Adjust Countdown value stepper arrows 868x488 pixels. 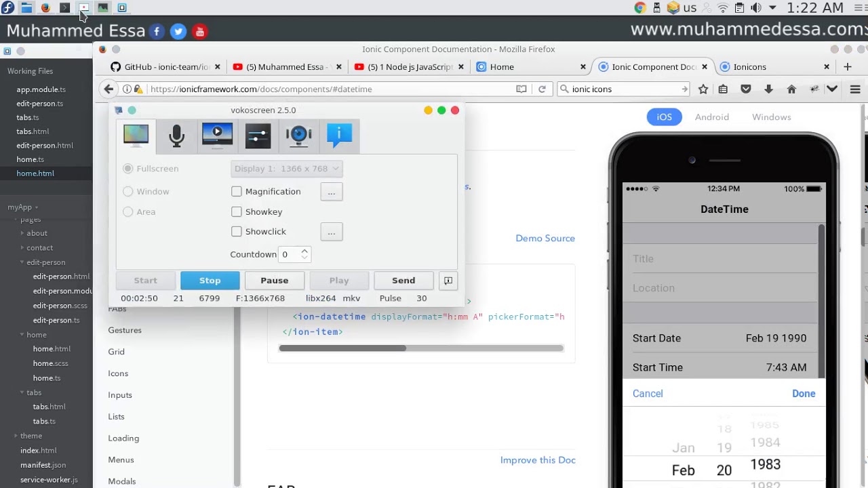[x=304, y=254]
